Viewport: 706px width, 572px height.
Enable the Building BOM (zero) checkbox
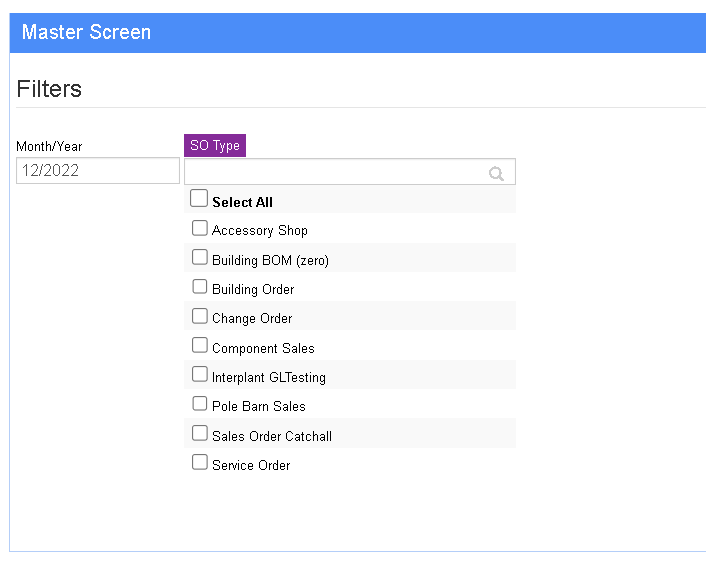(x=199, y=257)
